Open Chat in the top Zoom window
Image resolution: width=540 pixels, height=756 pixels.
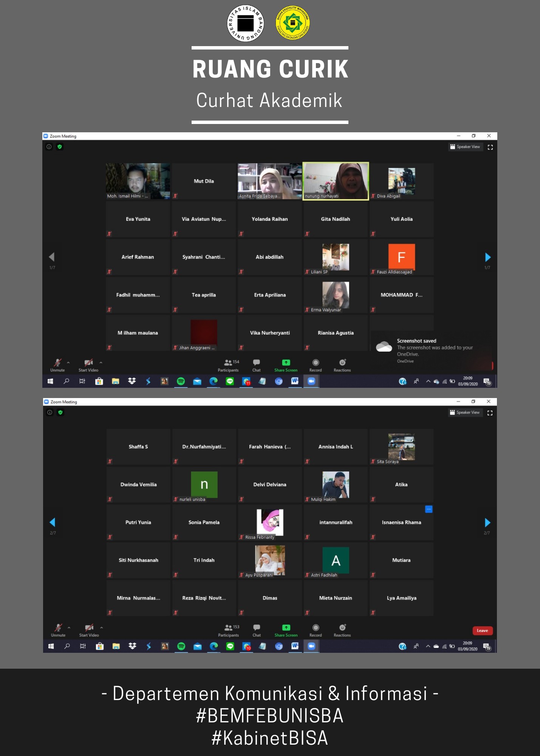[x=256, y=365]
